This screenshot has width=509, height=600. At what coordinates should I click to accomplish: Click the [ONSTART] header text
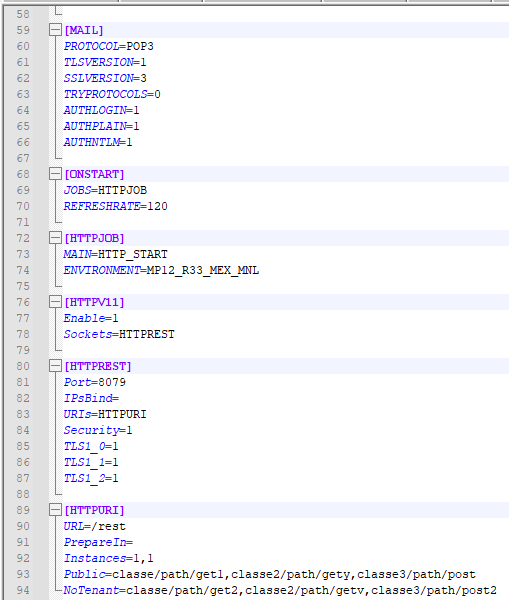pos(94,174)
